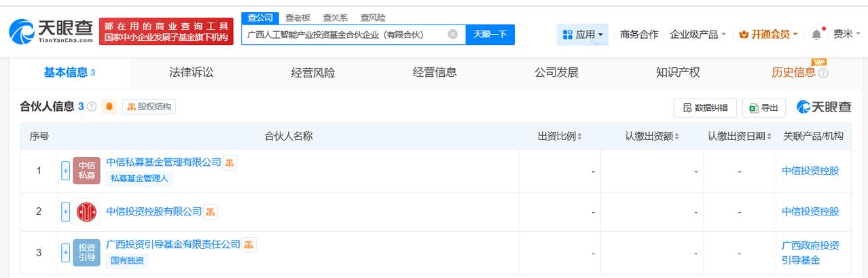The image size is (868, 278).
Task: Open the 应用 dropdown menu
Action: (582, 34)
